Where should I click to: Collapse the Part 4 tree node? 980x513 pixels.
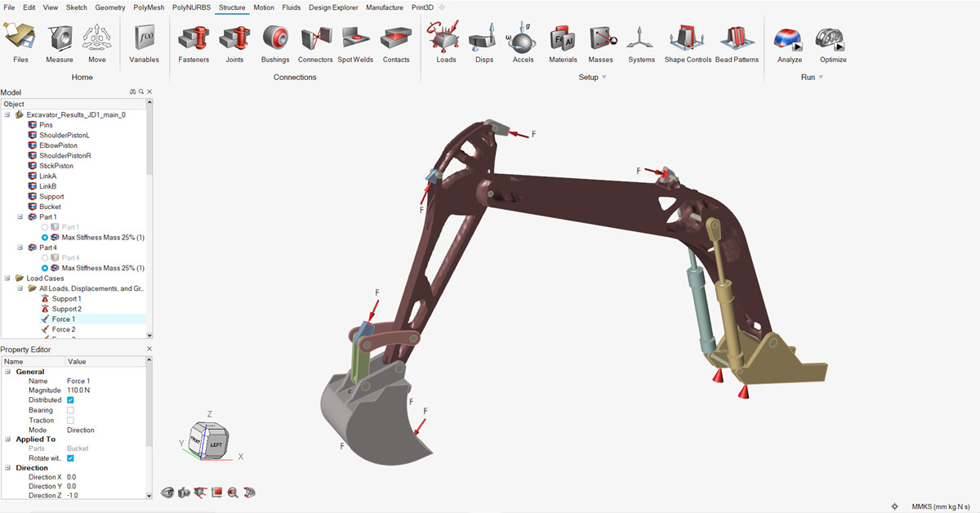click(20, 248)
